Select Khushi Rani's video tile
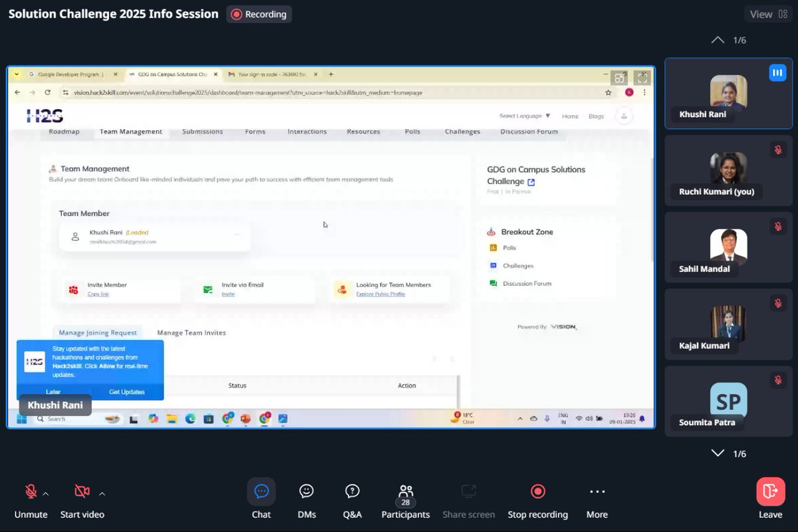 click(729, 93)
